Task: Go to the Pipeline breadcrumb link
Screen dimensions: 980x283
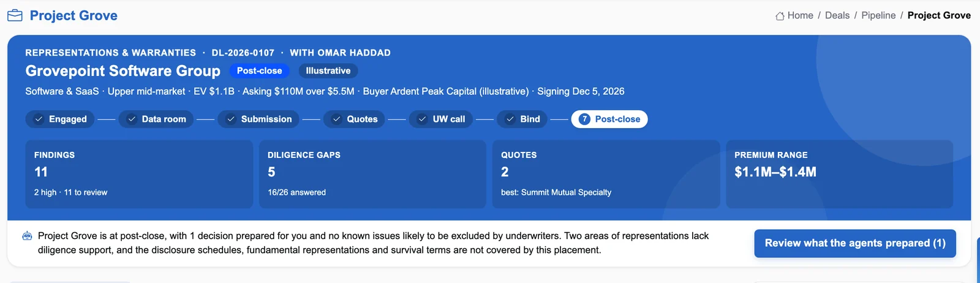Action: coord(878,16)
